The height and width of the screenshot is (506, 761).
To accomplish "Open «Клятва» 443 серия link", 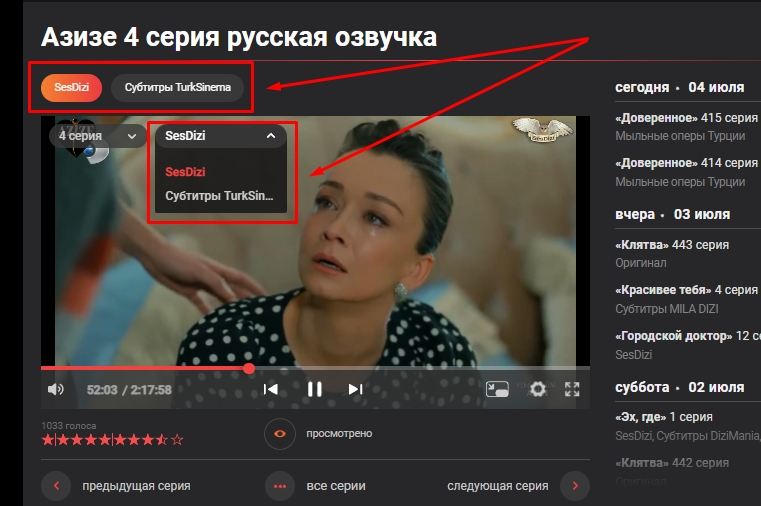I will [672, 244].
